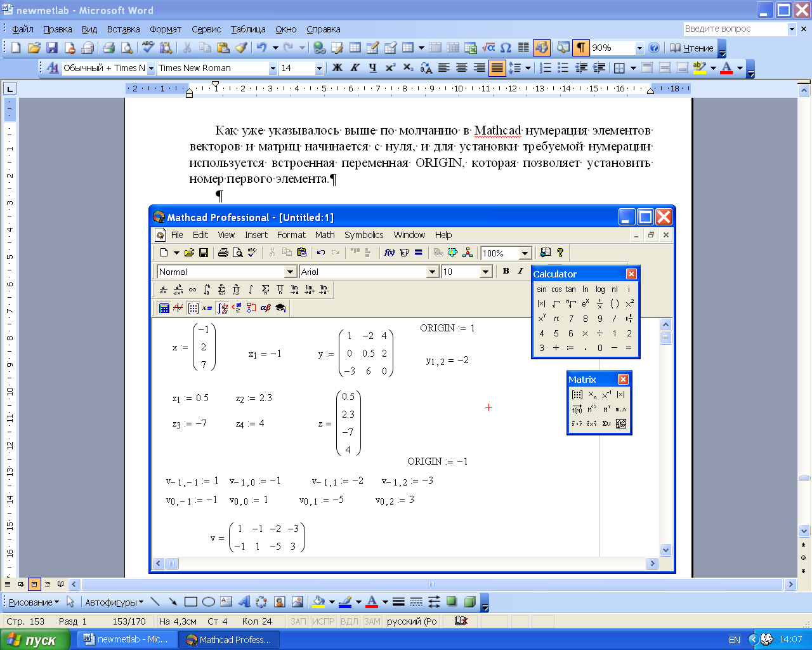Click the Open folder icon in Word toolbar
Screen dimensions: 812x650
pyautogui.click(x=34, y=48)
